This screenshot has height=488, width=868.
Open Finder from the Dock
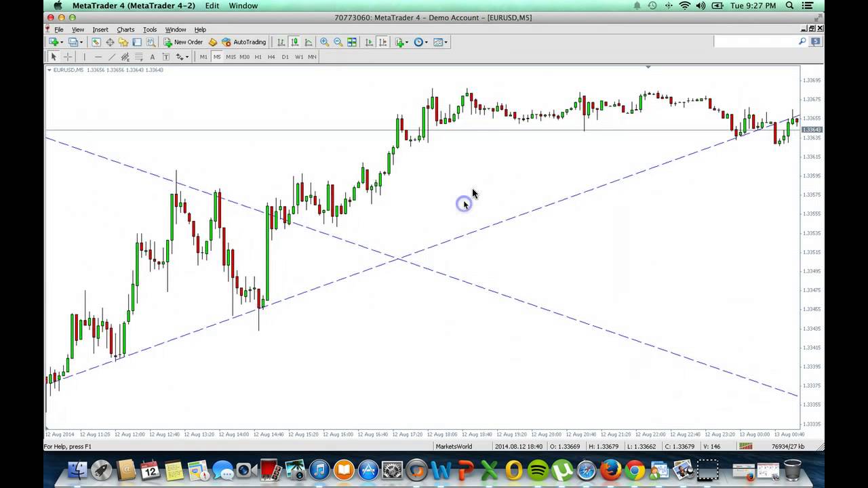77,470
